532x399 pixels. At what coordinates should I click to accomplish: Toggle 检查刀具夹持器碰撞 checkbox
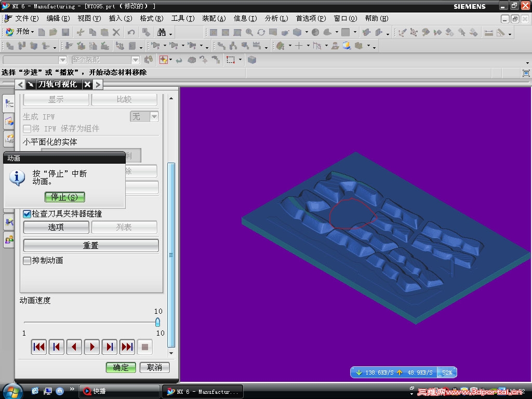pos(27,214)
